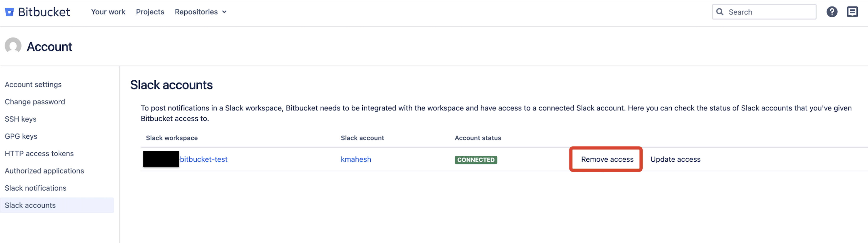Viewport: 868px width, 243px height.
Task: Open the kmahesh Slack account link
Action: click(356, 159)
